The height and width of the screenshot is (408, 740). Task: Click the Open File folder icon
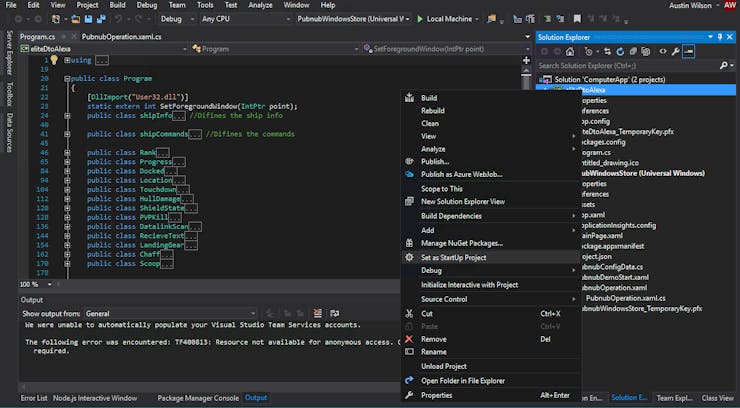(x=76, y=19)
